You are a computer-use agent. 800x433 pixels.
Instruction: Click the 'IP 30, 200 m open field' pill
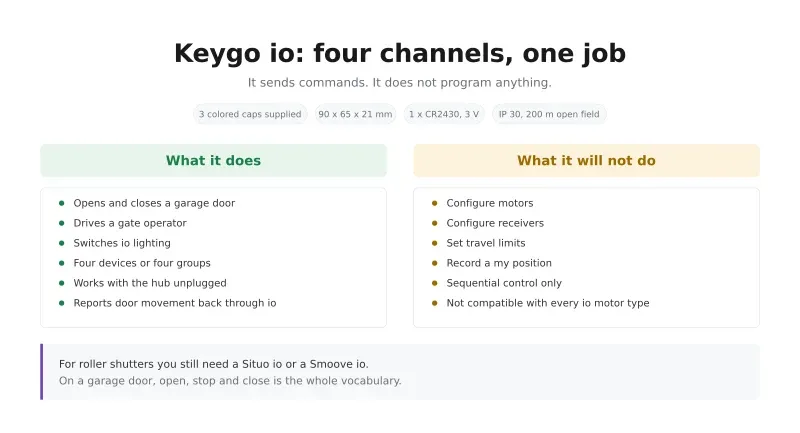click(x=549, y=114)
